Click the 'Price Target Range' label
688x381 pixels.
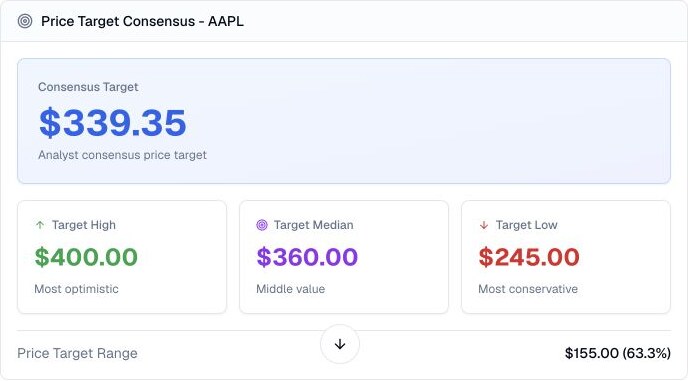[77, 353]
